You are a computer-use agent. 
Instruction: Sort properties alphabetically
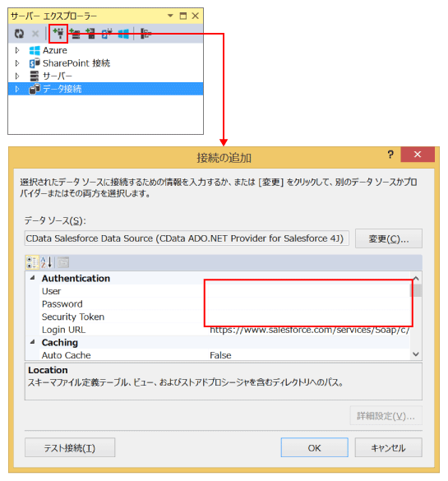[x=47, y=262]
